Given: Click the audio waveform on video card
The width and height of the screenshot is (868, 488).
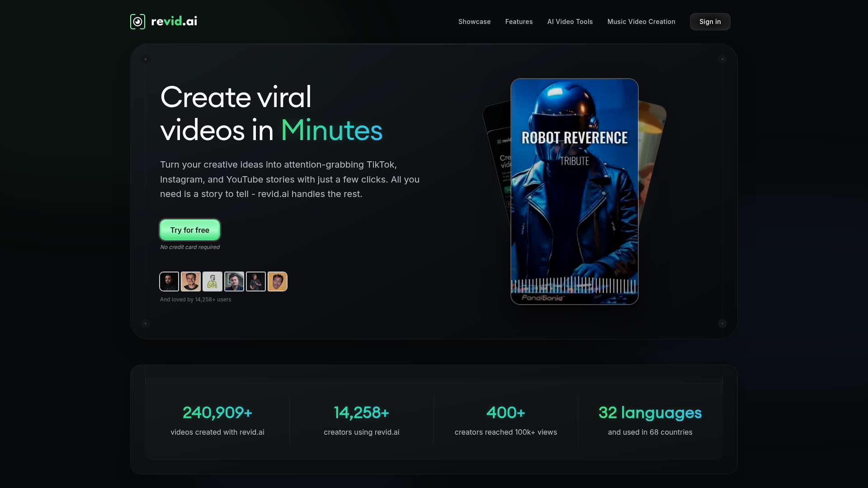Looking at the screenshot, I should [573, 286].
